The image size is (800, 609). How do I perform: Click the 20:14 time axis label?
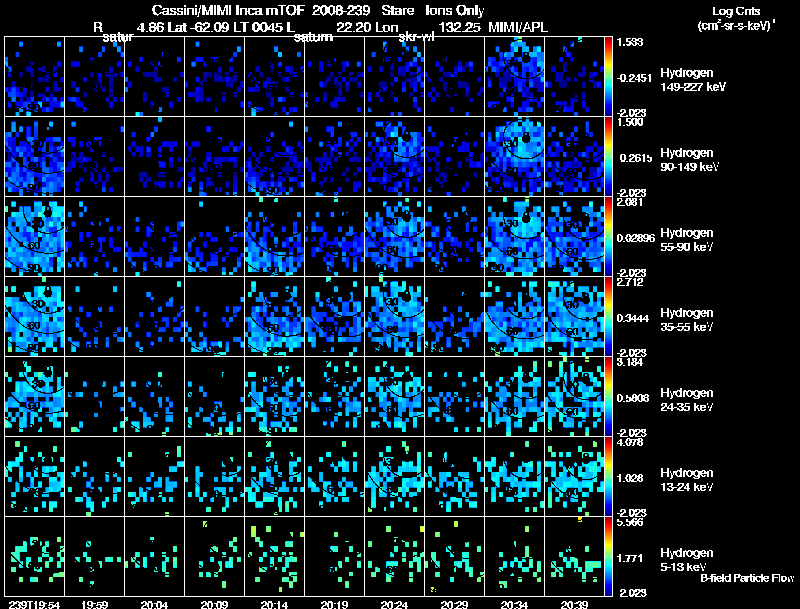[274, 604]
